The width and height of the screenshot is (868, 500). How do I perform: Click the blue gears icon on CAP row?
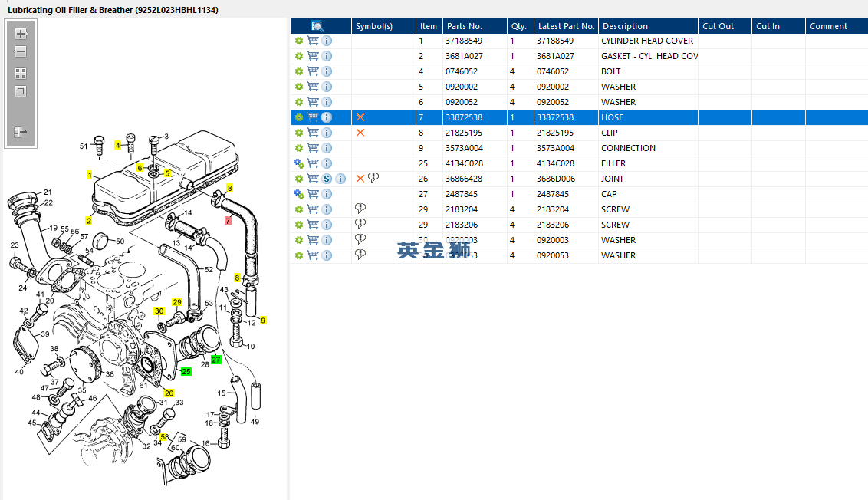point(299,194)
